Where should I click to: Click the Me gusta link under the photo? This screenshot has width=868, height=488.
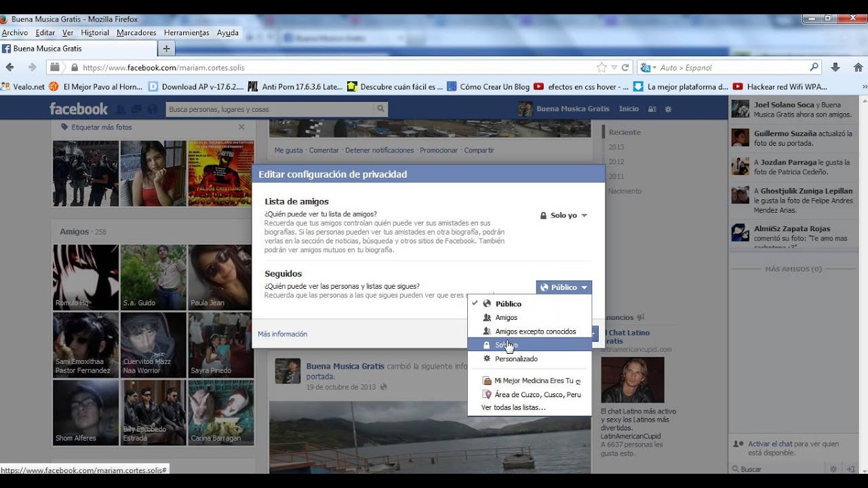[x=288, y=150]
